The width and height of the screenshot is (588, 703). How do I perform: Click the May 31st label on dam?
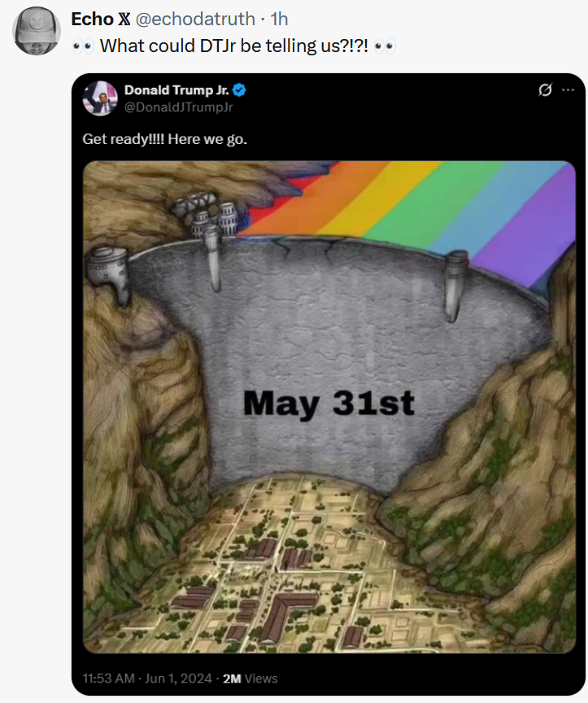coord(329,404)
